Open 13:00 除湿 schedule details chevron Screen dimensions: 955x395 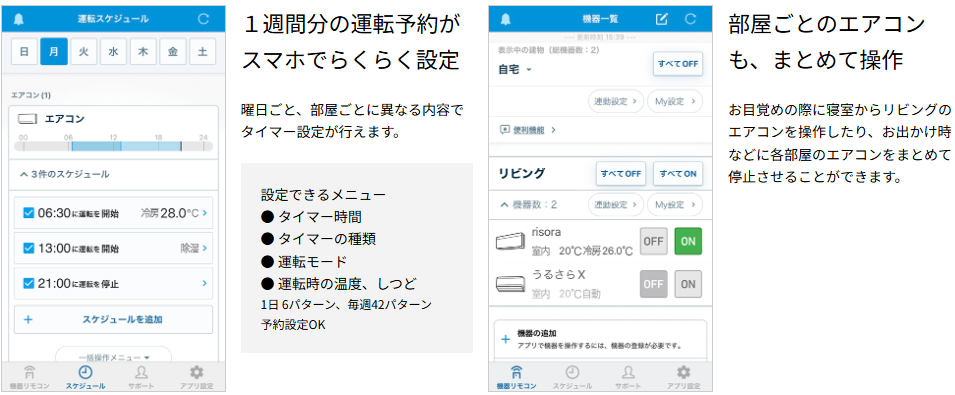pyautogui.click(x=205, y=248)
